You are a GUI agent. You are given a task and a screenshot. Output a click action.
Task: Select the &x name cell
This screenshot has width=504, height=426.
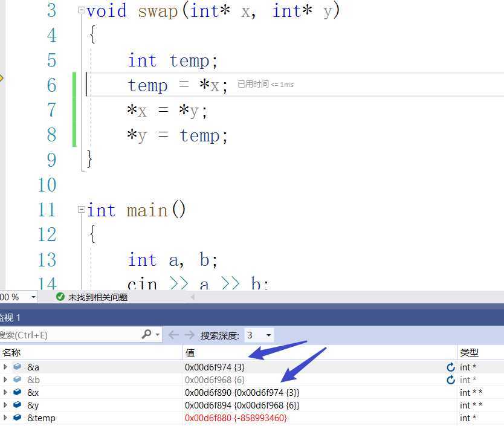[33, 393]
